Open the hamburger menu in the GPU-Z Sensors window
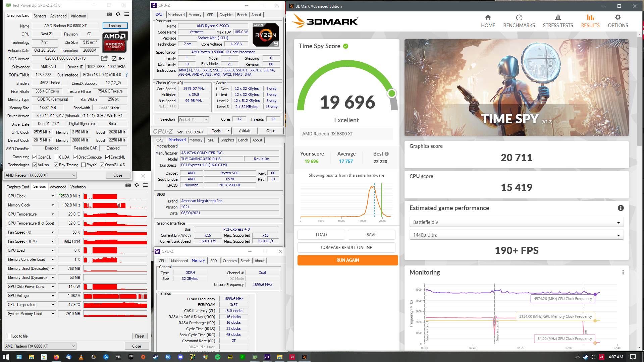The height and width of the screenshot is (362, 644). 145,185
